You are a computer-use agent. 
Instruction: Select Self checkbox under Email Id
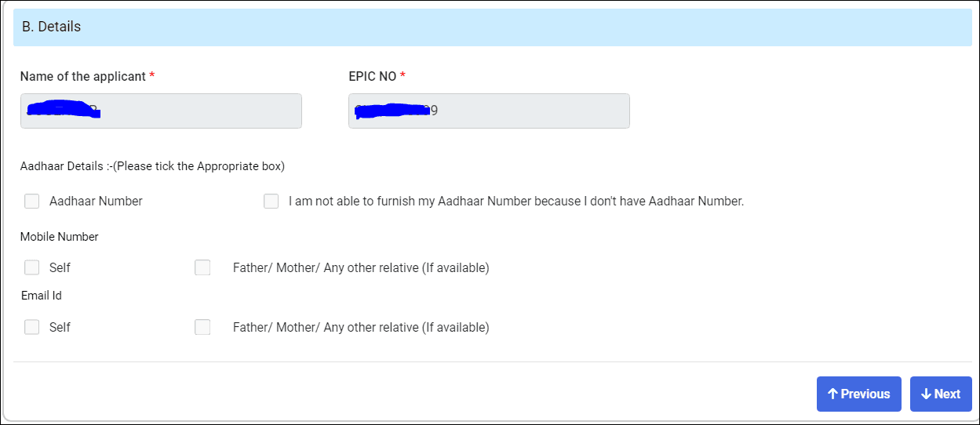click(32, 327)
